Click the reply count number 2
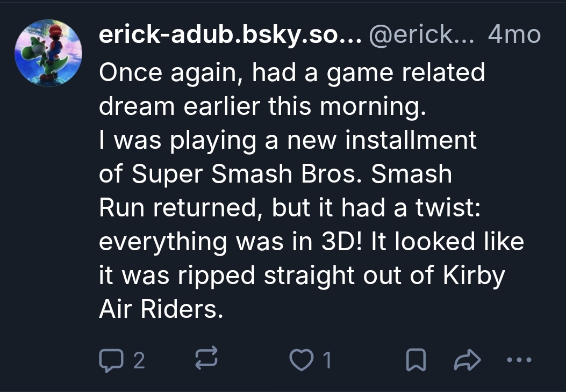The image size is (566, 392). (x=139, y=360)
